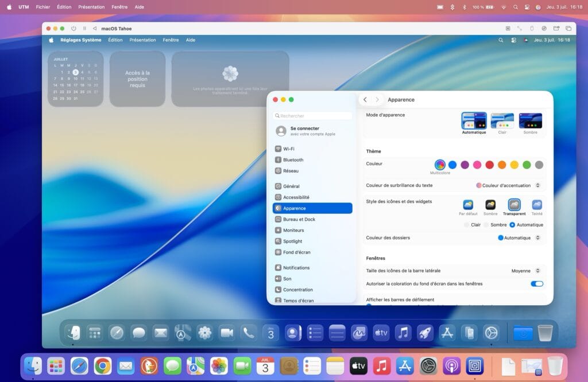This screenshot has height=382, width=588.
Task: Select Transparent icon and widget style
Action: pyautogui.click(x=514, y=205)
